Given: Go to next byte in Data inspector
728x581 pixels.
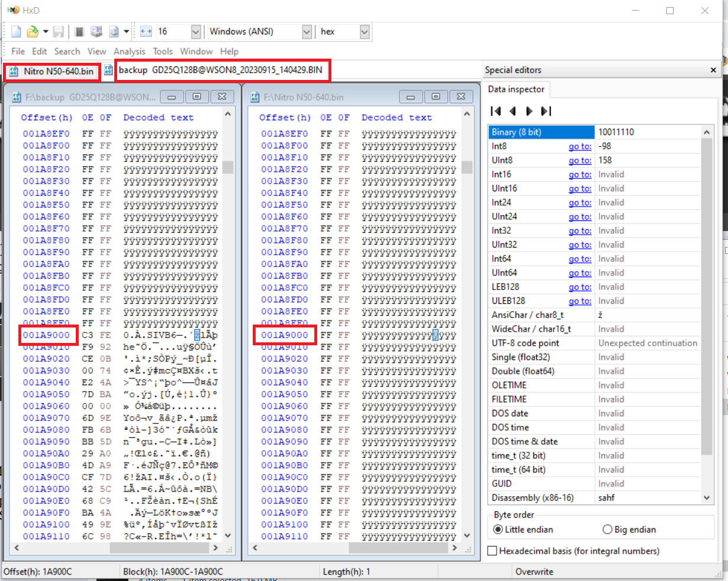Looking at the screenshot, I should click(529, 111).
